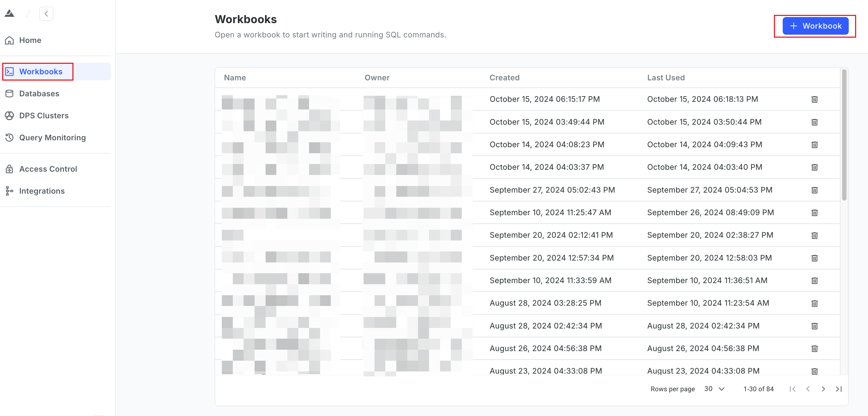Create a new Workbook

pyautogui.click(x=815, y=26)
